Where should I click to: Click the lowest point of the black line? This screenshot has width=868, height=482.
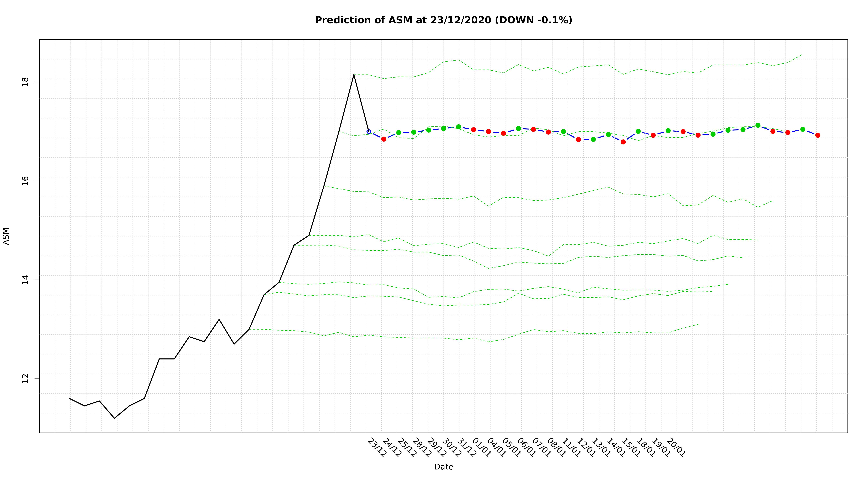pyautogui.click(x=115, y=418)
